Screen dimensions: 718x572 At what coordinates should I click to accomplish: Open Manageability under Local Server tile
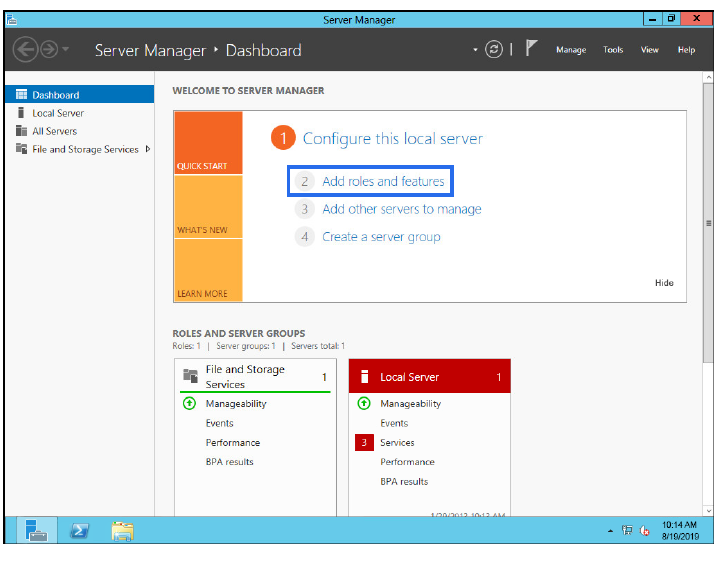coord(410,403)
